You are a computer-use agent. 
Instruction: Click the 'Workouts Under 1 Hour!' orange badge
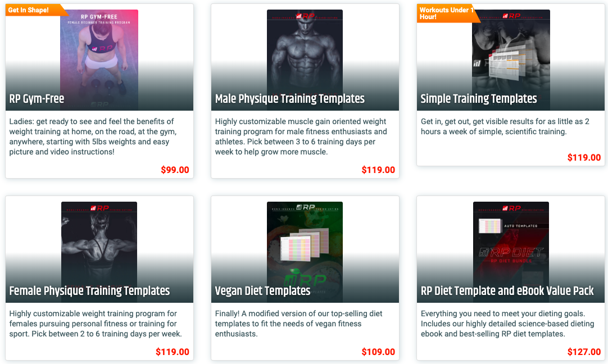(448, 13)
